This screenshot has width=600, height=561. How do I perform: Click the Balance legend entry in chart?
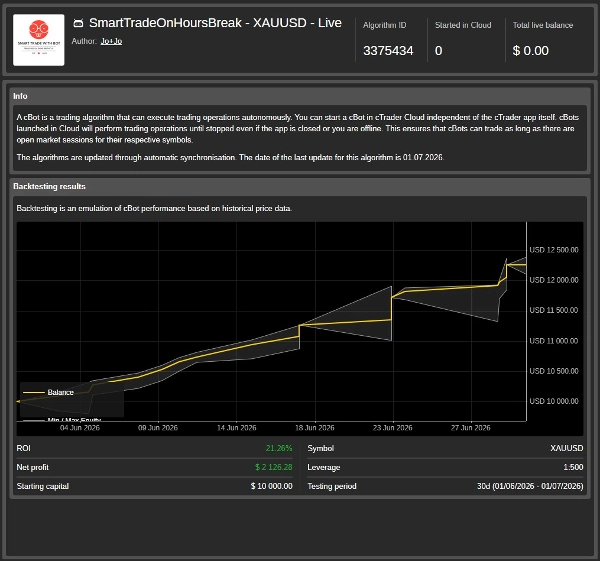48,392
